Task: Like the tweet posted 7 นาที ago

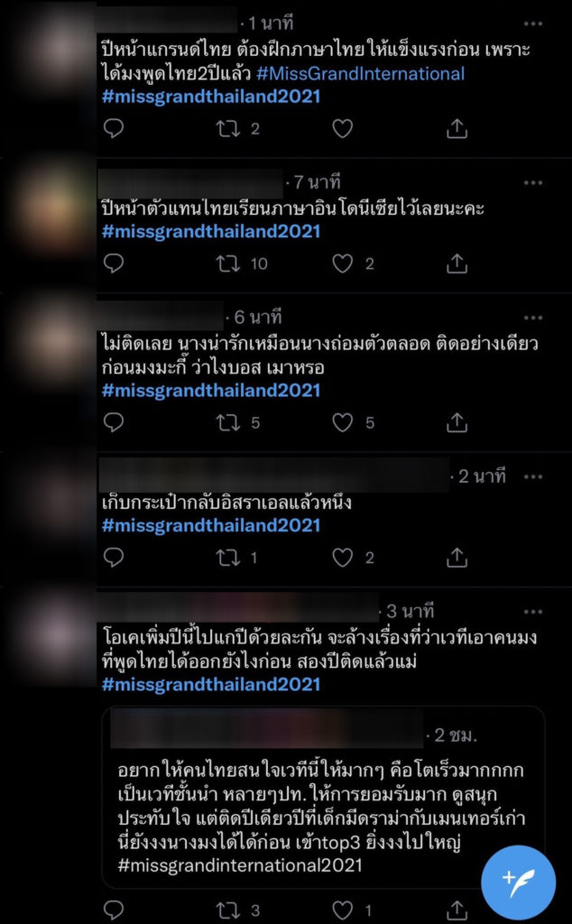Action: pos(342,263)
